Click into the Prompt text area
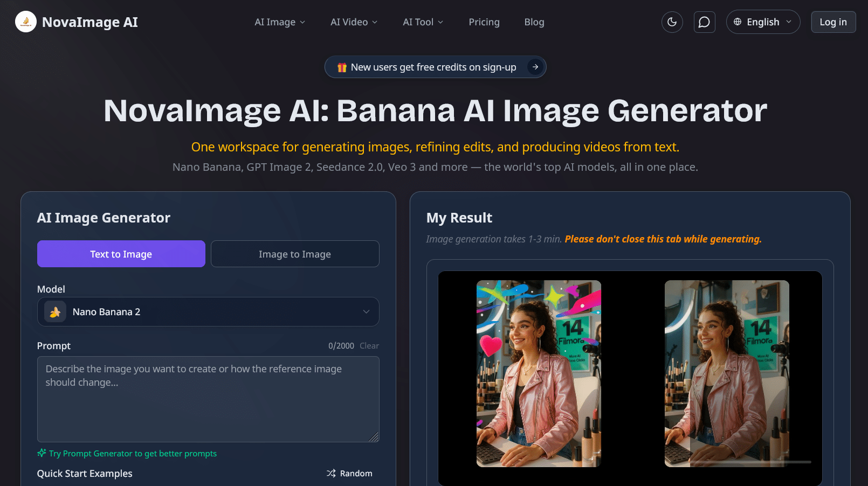The width and height of the screenshot is (868, 486). tap(208, 399)
